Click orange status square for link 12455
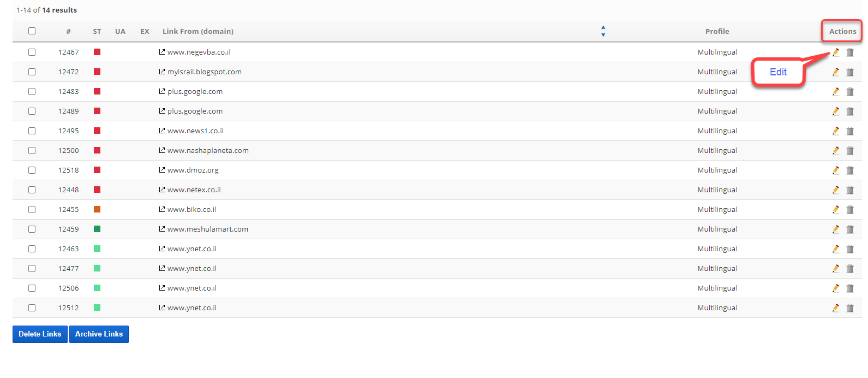This screenshot has height=378, width=868. [97, 210]
